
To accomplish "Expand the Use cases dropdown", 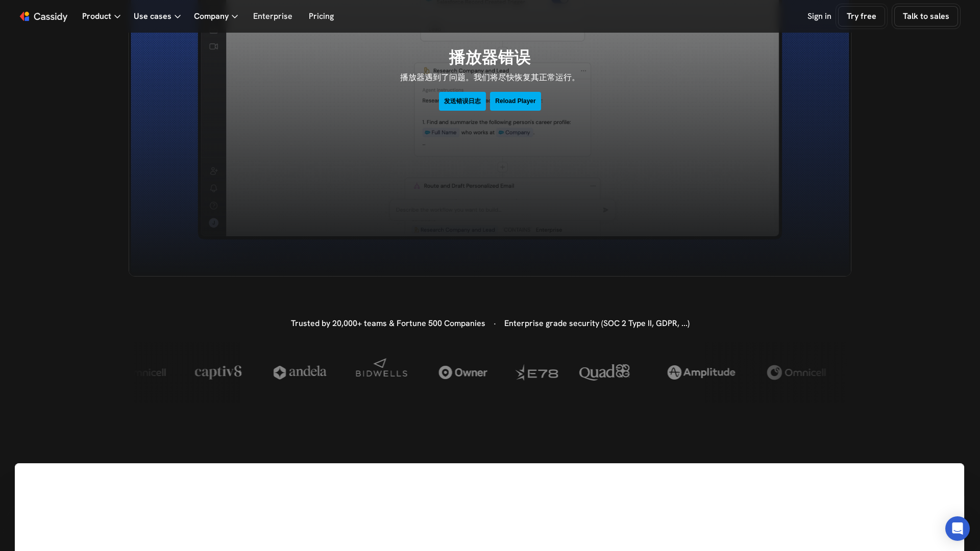I will click(x=157, y=16).
